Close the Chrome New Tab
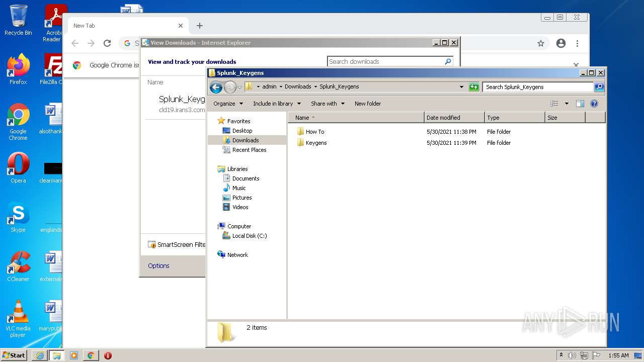Viewport: 644px width, 362px height. point(181,26)
